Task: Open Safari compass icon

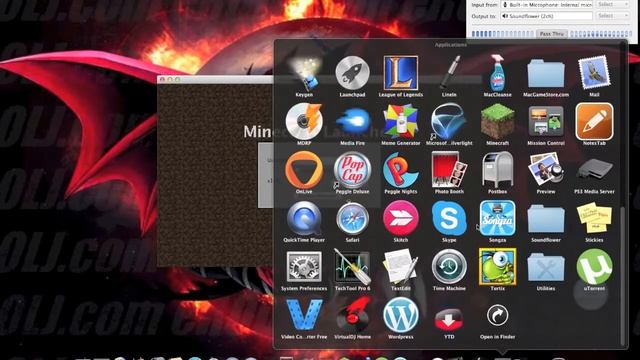Action: (x=352, y=218)
